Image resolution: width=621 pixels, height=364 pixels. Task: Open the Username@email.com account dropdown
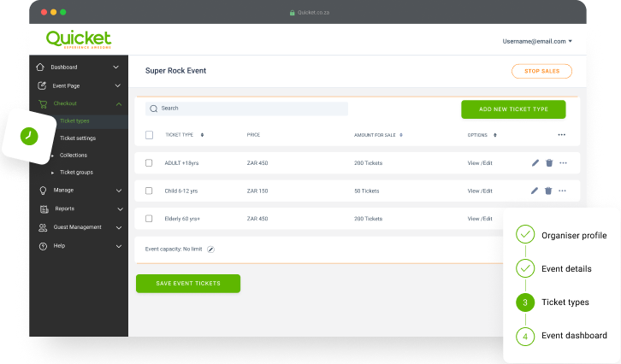coord(537,41)
